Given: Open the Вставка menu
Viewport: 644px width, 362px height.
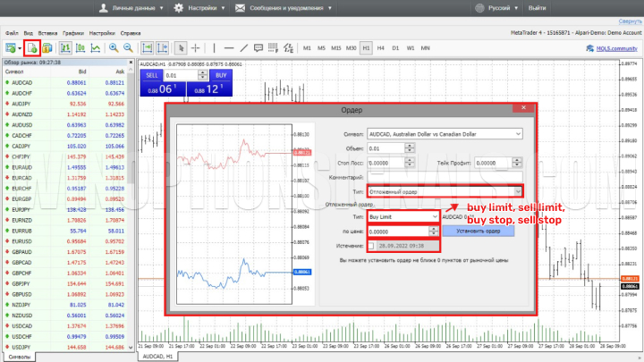Looking at the screenshot, I should (x=48, y=31).
